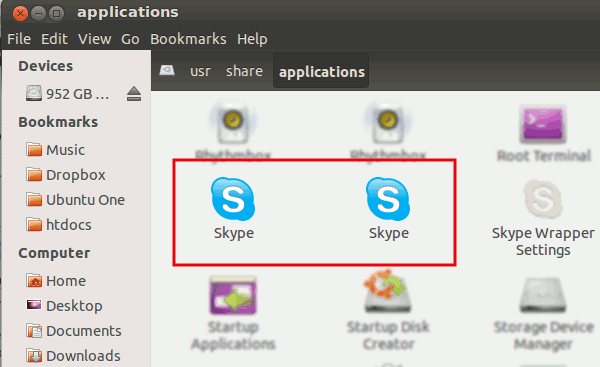This screenshot has width=600, height=367.
Task: Select the Startup Disk Creator icon
Action: [388, 291]
